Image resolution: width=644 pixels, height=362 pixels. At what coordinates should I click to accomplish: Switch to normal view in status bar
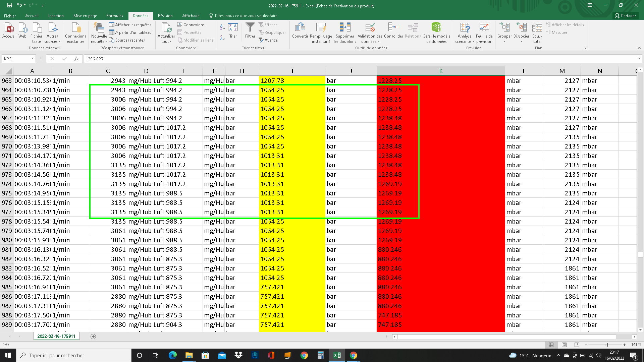(551, 345)
